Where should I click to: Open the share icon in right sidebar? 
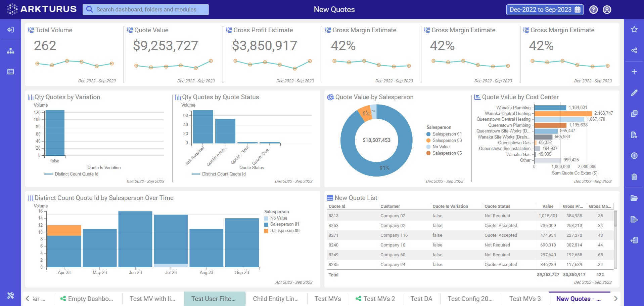(x=634, y=50)
